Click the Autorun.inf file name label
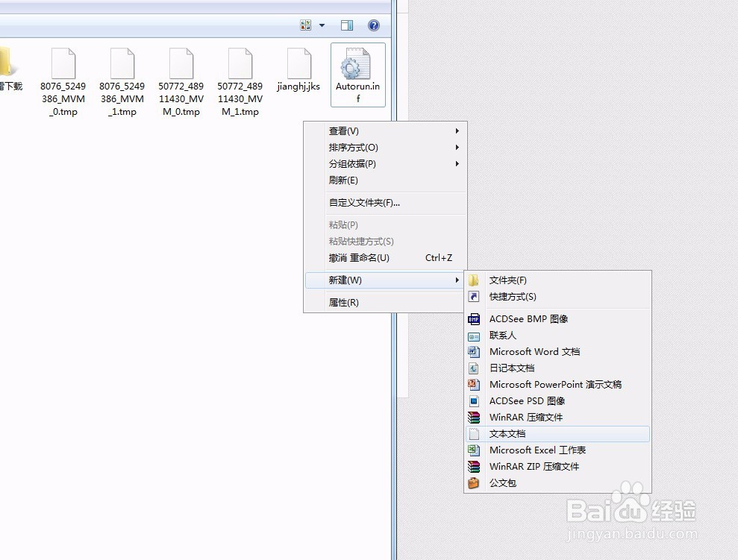This screenshot has height=560, width=738. pos(357,92)
